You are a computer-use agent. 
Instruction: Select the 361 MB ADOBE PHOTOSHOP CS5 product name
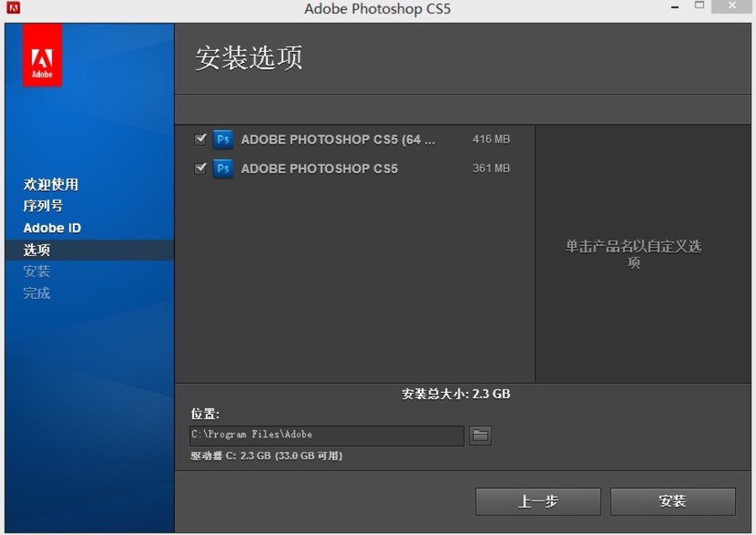pyautogui.click(x=319, y=168)
